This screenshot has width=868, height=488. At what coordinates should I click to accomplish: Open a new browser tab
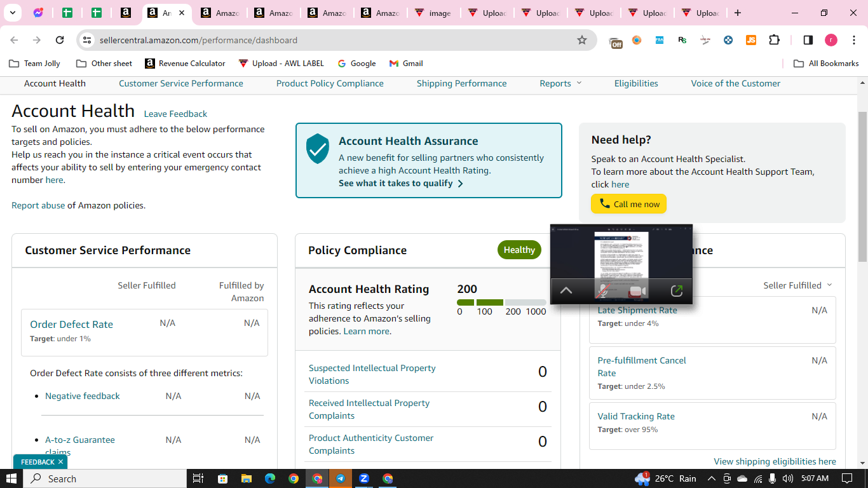click(x=737, y=13)
